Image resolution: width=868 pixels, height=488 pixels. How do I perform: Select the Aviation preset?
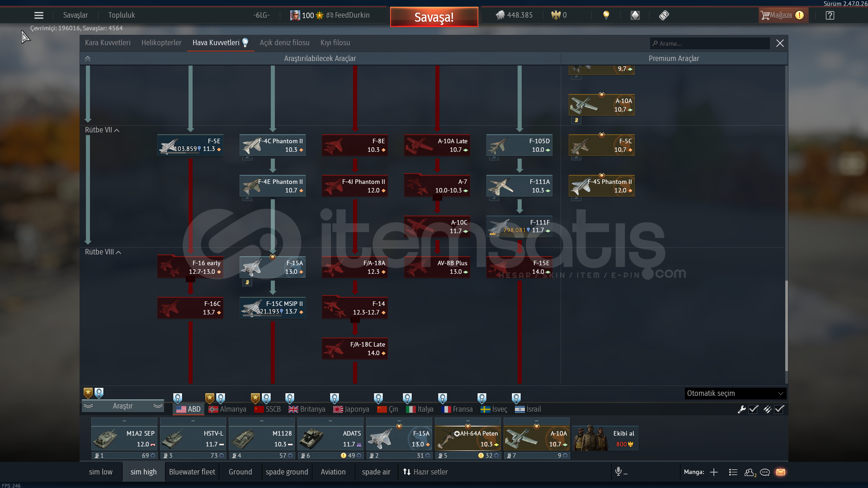pos(333,472)
